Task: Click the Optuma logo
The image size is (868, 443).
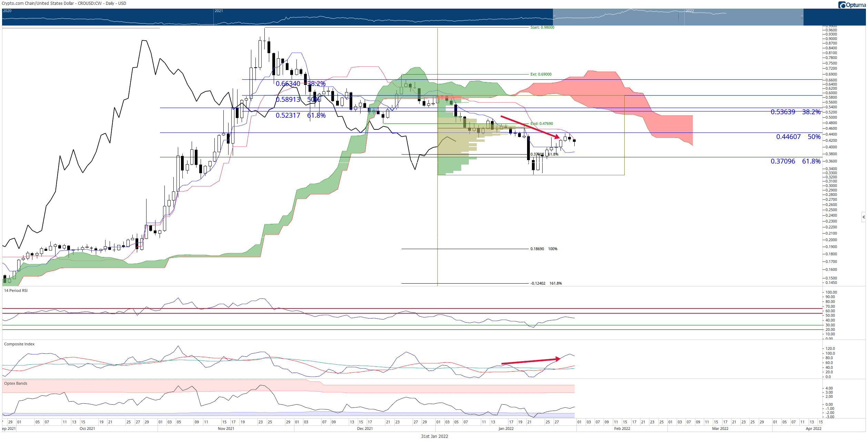Action: tap(852, 5)
